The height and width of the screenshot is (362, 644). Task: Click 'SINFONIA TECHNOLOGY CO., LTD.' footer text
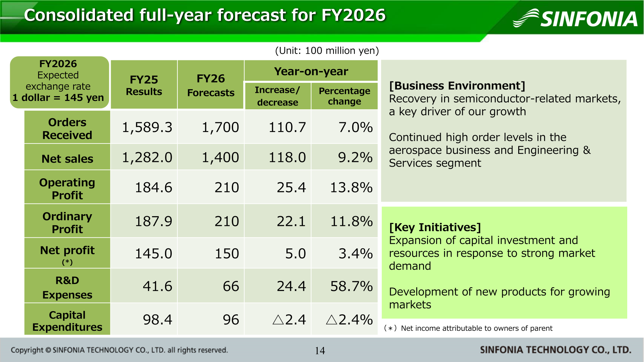556,350
